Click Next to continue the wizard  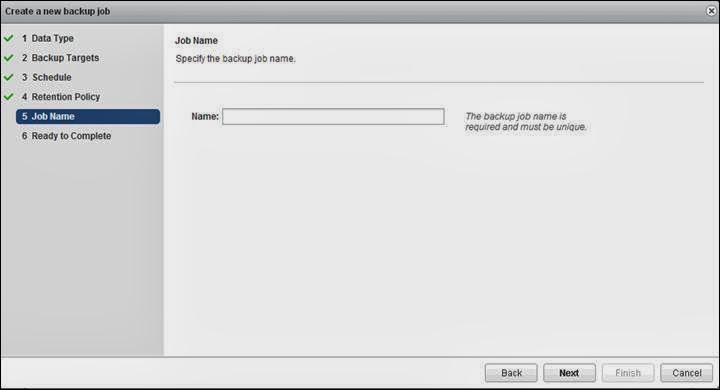569,373
